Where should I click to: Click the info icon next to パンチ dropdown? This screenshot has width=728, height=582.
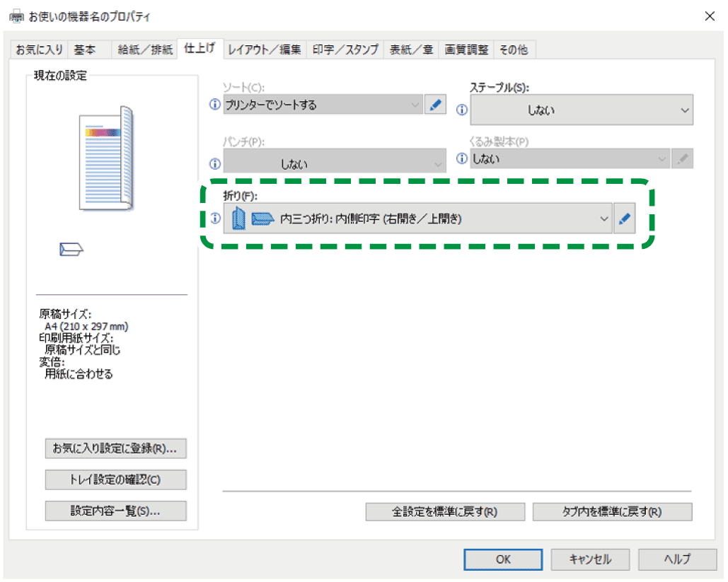point(216,164)
